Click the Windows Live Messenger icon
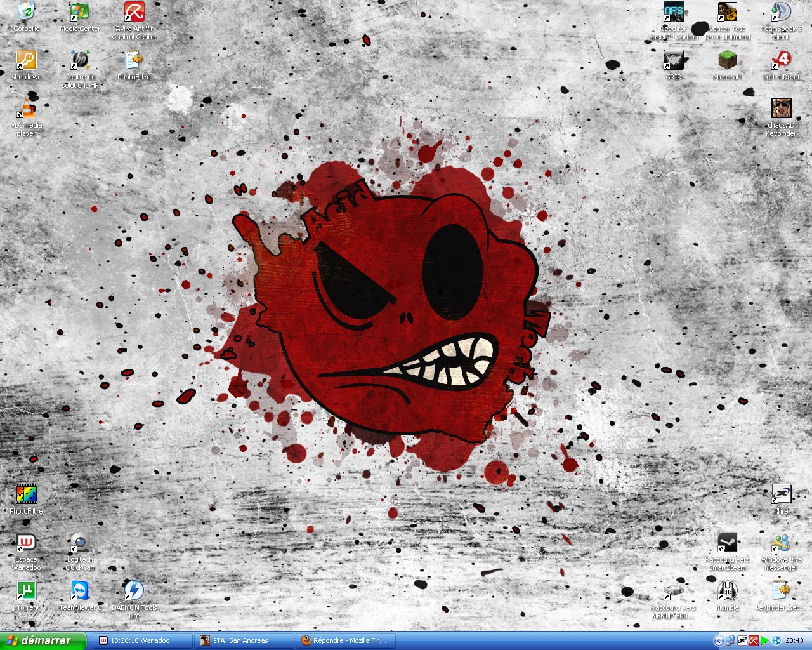This screenshot has height=650, width=812. point(781,543)
